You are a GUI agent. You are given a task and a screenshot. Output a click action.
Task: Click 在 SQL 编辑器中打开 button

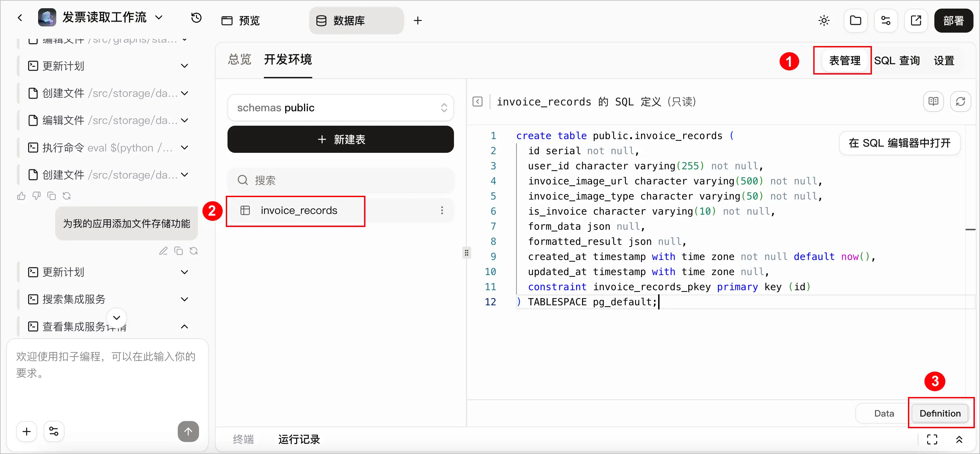pyautogui.click(x=899, y=143)
